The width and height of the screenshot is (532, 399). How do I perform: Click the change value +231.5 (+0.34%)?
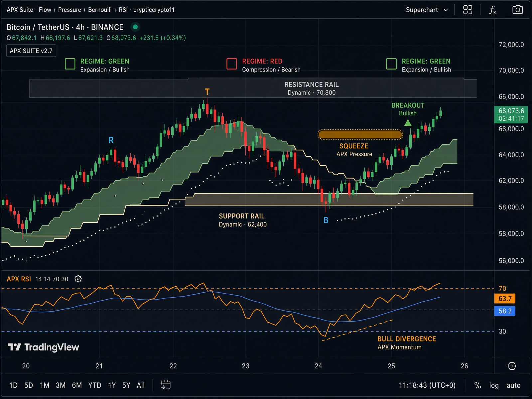click(163, 38)
